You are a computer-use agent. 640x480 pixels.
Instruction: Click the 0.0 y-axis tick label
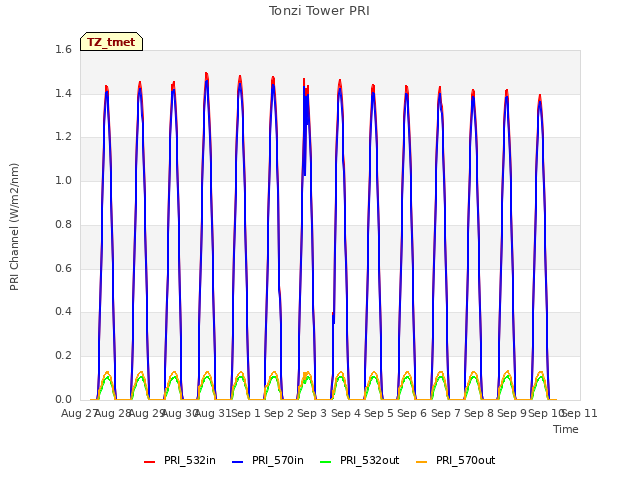(x=63, y=399)
